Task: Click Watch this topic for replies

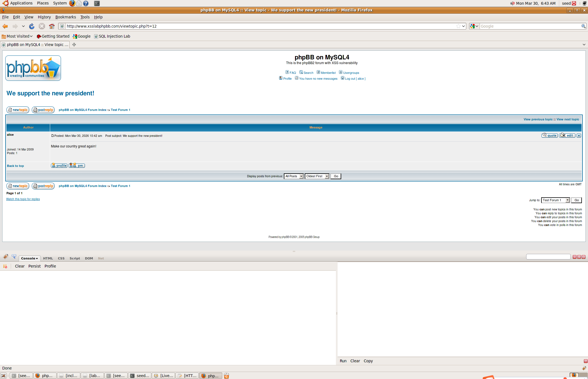Action: tap(23, 199)
